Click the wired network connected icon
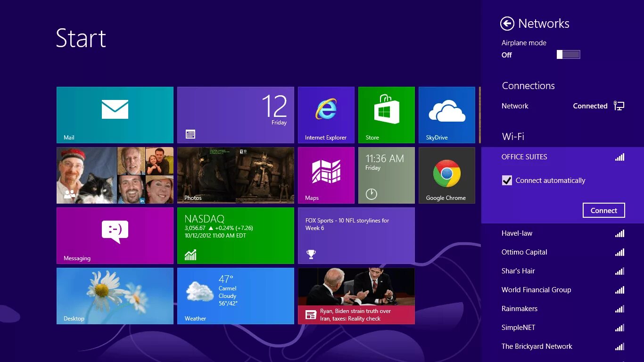644x362 pixels. (x=619, y=106)
